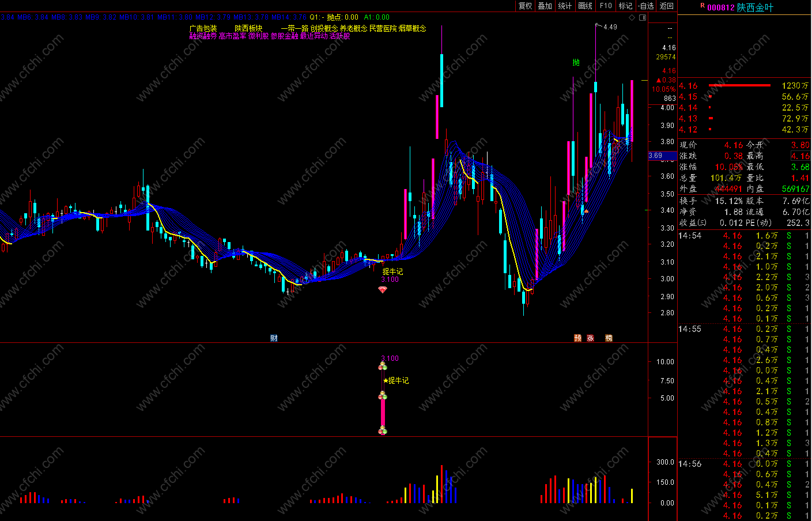Open the 高市盈率 category link
The image size is (812, 521).
point(232,36)
